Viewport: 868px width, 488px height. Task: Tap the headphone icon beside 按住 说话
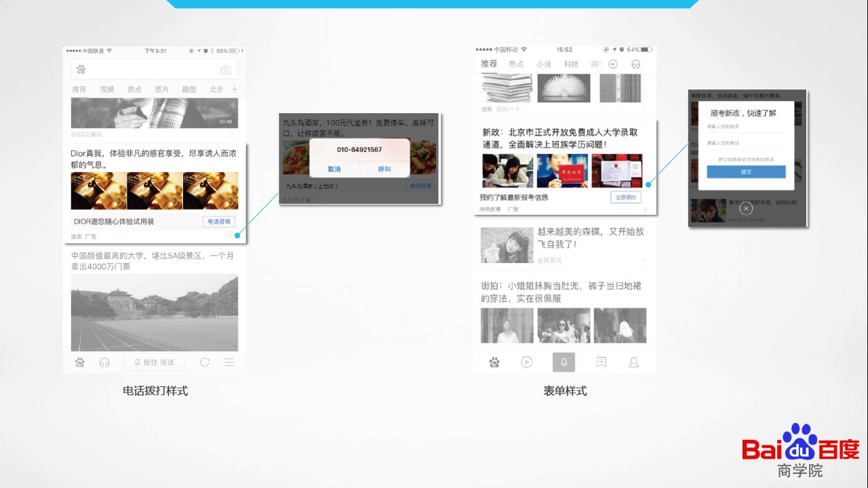104,363
